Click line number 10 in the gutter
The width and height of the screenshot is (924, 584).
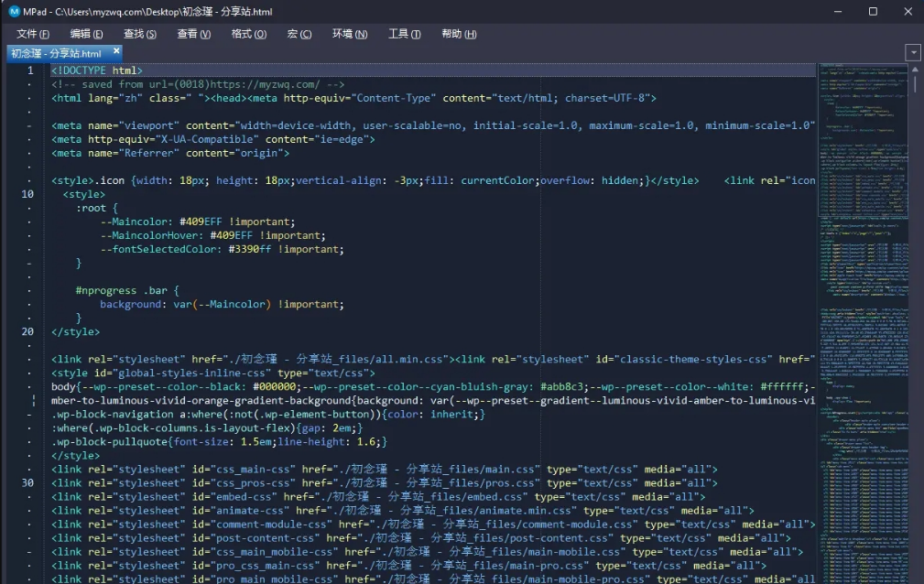coord(27,194)
